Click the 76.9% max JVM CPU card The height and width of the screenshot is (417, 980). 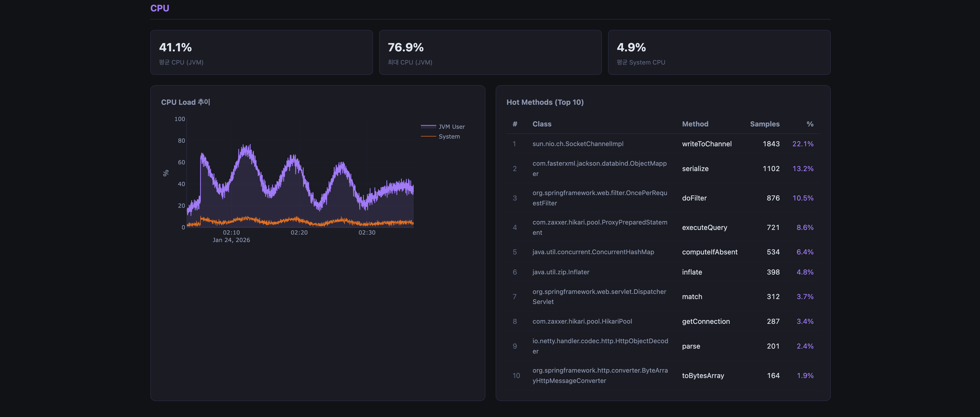pyautogui.click(x=490, y=53)
